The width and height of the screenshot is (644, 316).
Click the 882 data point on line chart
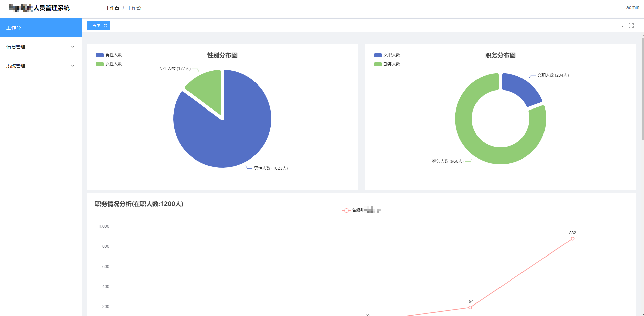click(x=572, y=239)
